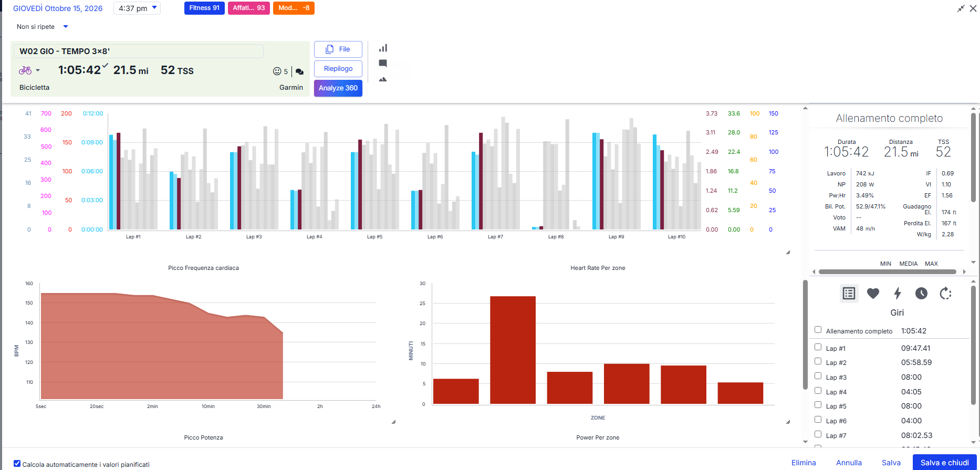Click the Annulla link
980x470 pixels.
click(849, 463)
